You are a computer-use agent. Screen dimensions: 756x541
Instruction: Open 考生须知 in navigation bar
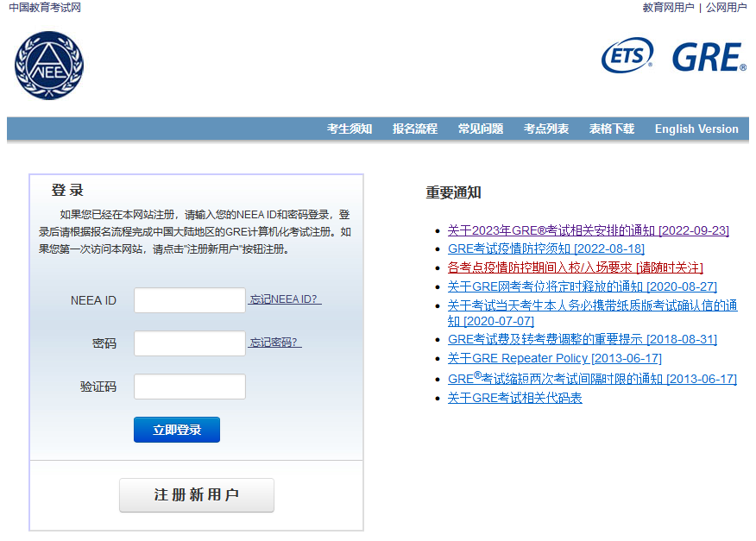[x=350, y=129]
